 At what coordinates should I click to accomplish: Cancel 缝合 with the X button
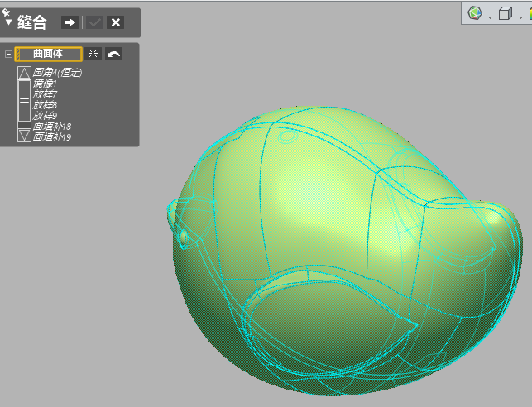[x=115, y=22]
